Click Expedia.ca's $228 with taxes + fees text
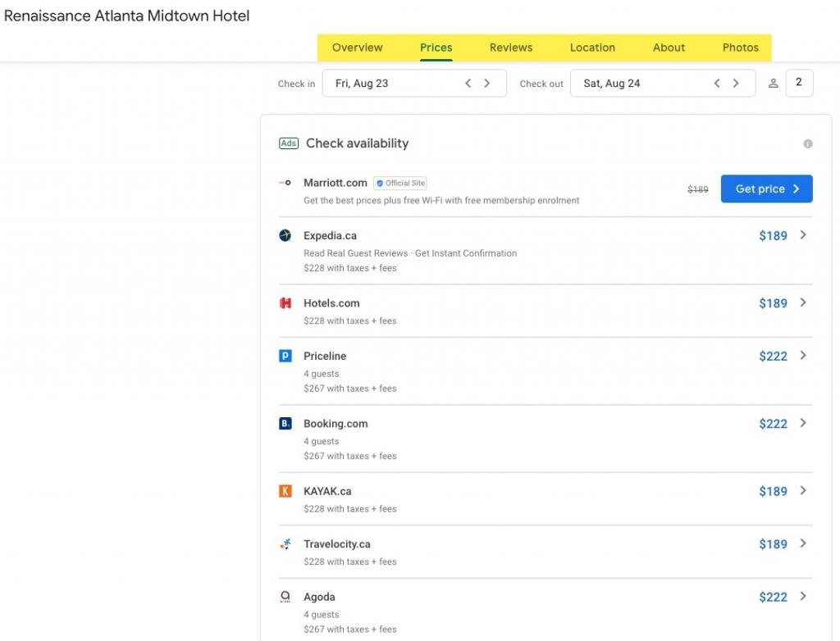The width and height of the screenshot is (840, 641). pyautogui.click(x=350, y=268)
